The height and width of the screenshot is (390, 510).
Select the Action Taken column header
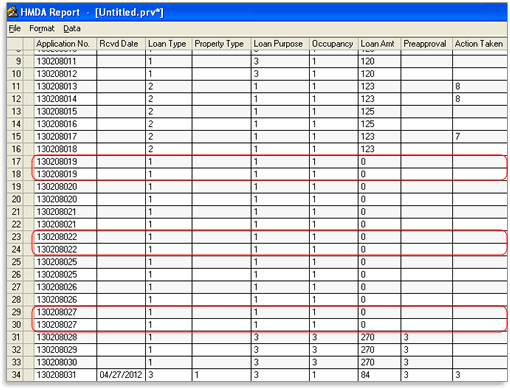coord(480,44)
